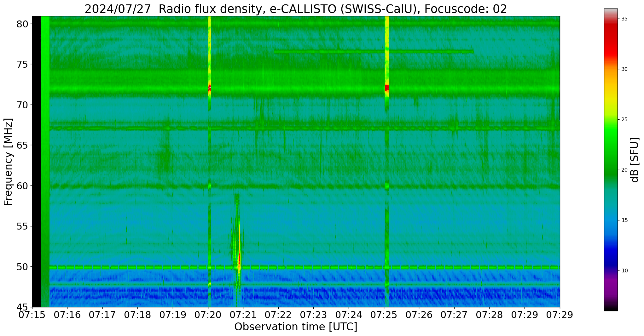The height and width of the screenshot is (336, 644).
Task: Click the 65 MHz frequency tick label
Action: coord(22,145)
